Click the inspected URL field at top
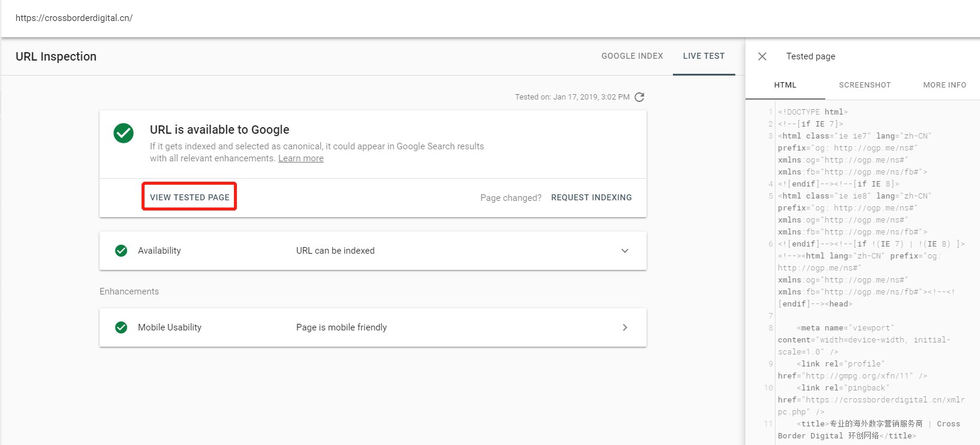 click(x=74, y=18)
